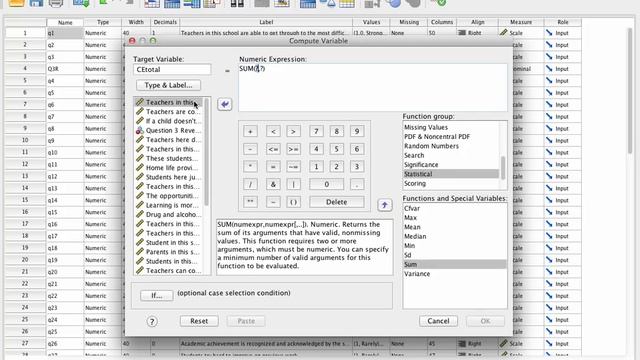Screen dimensions: 640x360
Task: Select 'Parents in this s...' variable
Action: click(x=169, y=252)
